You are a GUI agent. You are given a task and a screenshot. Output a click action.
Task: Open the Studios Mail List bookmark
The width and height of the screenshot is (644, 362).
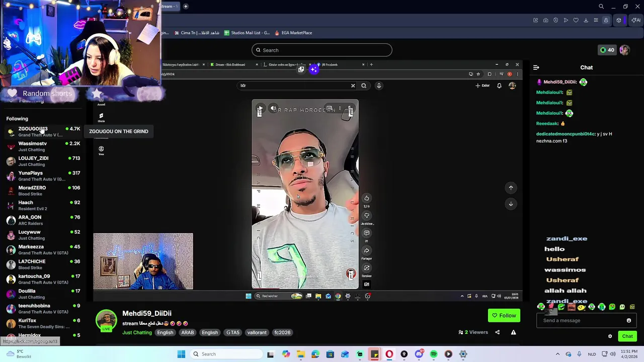point(247,33)
